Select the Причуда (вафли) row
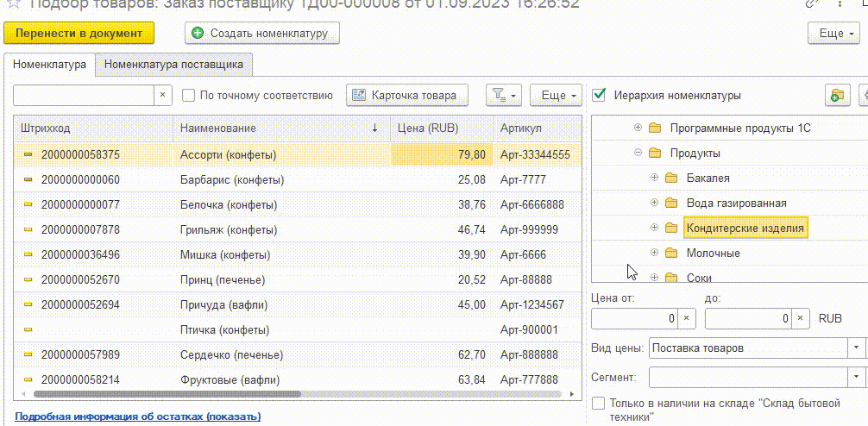The height and width of the screenshot is (426, 868). pyautogui.click(x=298, y=304)
